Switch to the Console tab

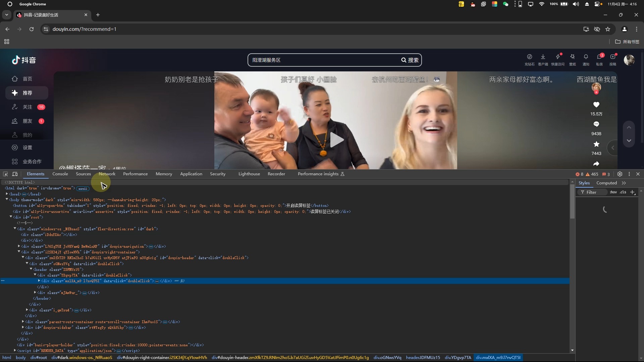tap(60, 174)
